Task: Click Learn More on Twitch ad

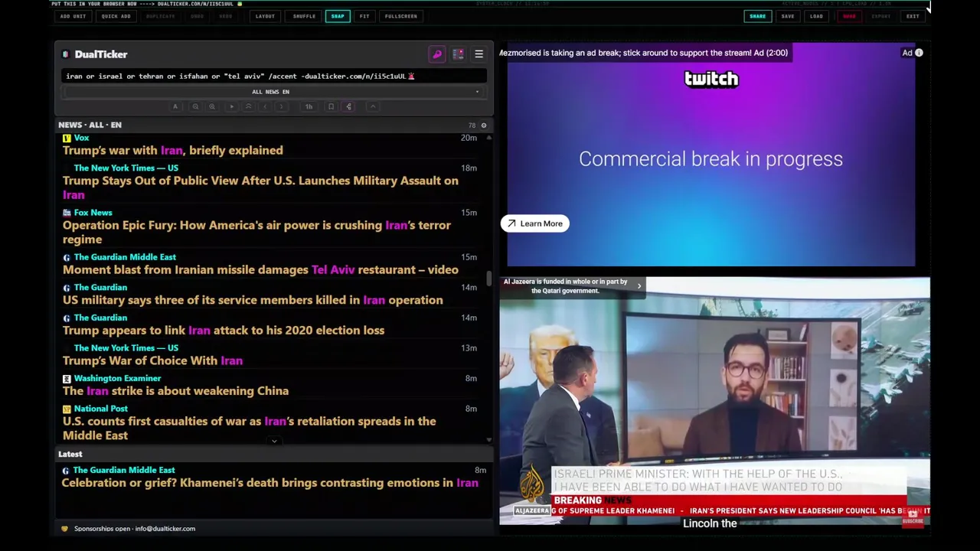Action: [534, 223]
